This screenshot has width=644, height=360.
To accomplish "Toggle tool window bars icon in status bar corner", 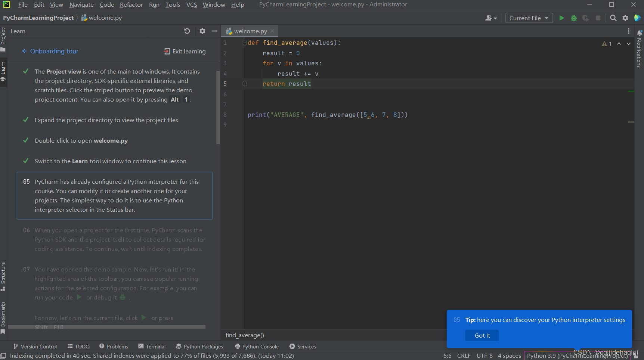I will point(3,356).
